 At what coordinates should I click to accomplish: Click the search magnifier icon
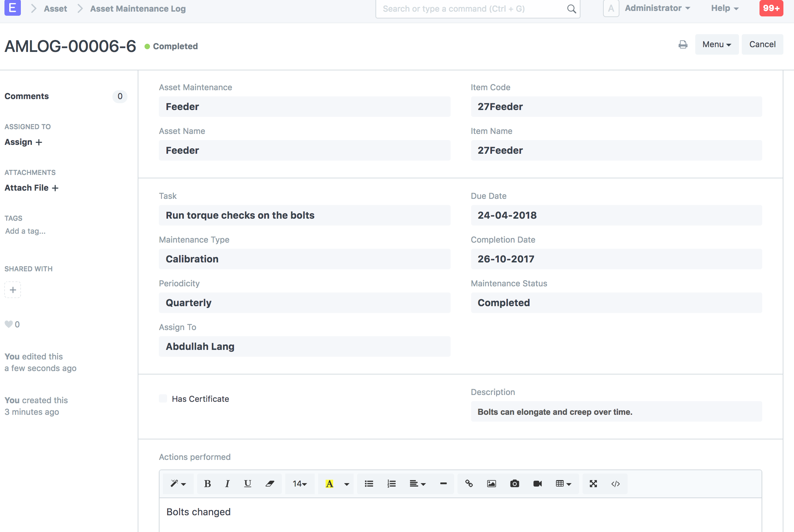click(571, 9)
